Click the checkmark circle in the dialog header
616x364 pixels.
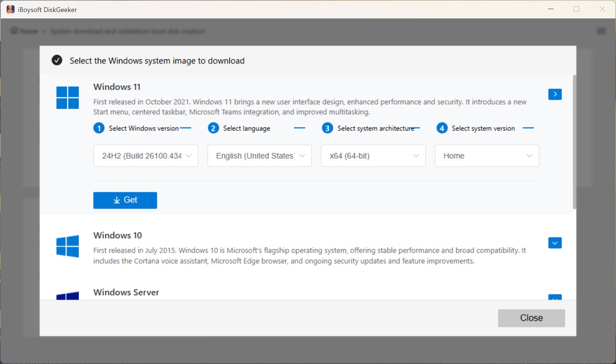pos(56,60)
